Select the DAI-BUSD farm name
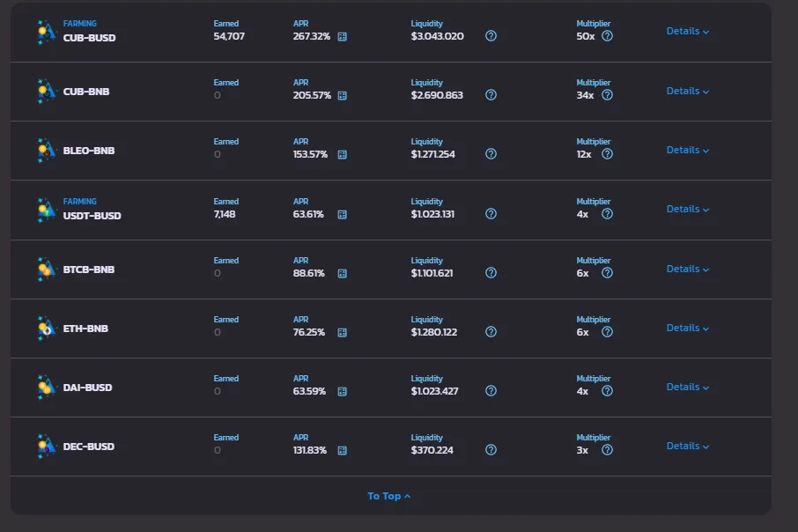 pyautogui.click(x=87, y=388)
